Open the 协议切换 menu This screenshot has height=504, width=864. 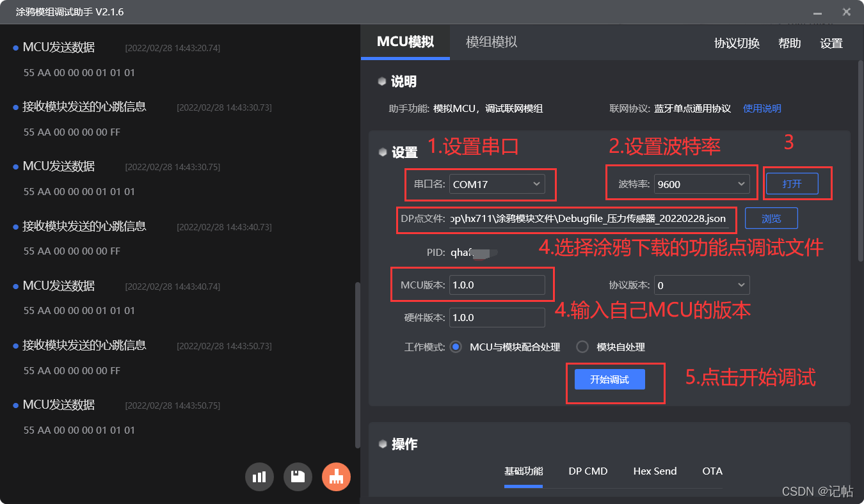736,43
